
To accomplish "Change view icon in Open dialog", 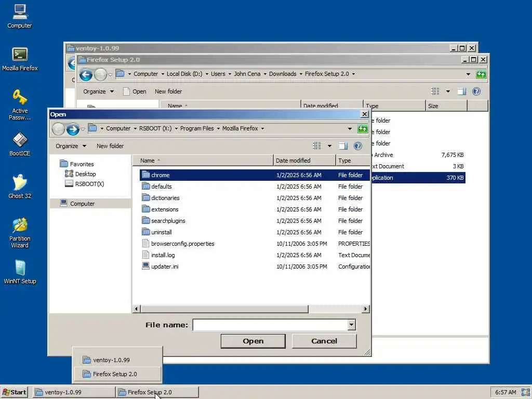I will [317, 146].
